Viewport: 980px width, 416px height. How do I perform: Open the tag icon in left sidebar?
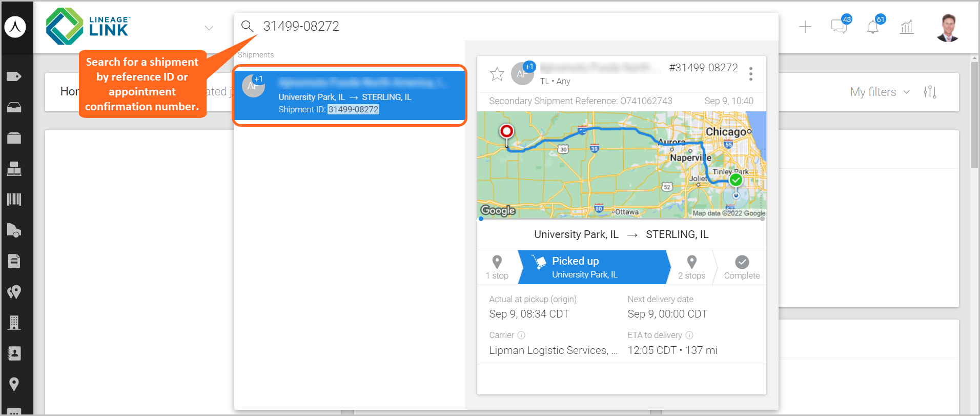[14, 76]
